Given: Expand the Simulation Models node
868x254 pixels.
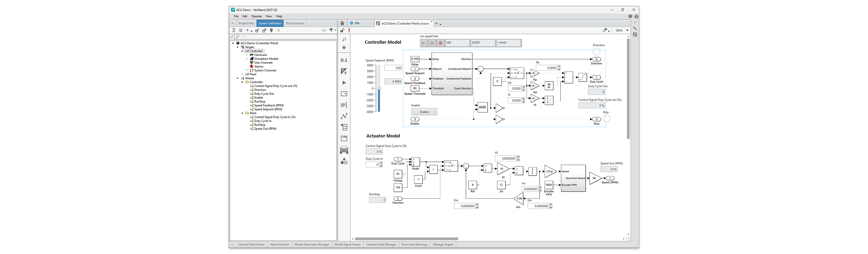Looking at the screenshot, I should pyautogui.click(x=247, y=59).
